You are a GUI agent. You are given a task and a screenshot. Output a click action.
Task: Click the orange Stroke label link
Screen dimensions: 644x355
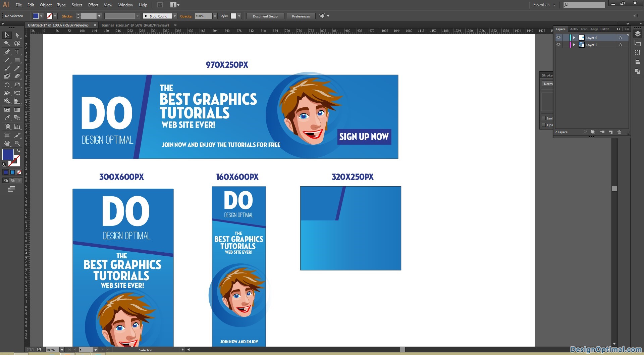67,16
